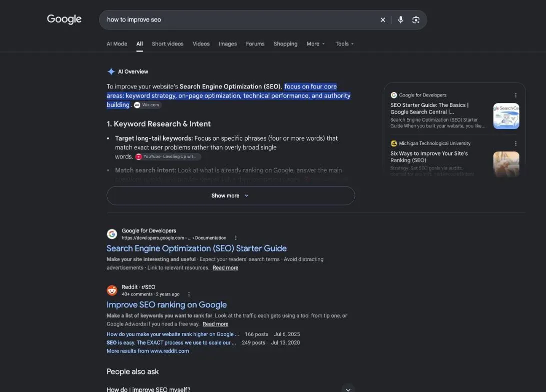Click Read more under Reddit snippet
Image resolution: width=546 pixels, height=392 pixels.
click(x=216, y=324)
